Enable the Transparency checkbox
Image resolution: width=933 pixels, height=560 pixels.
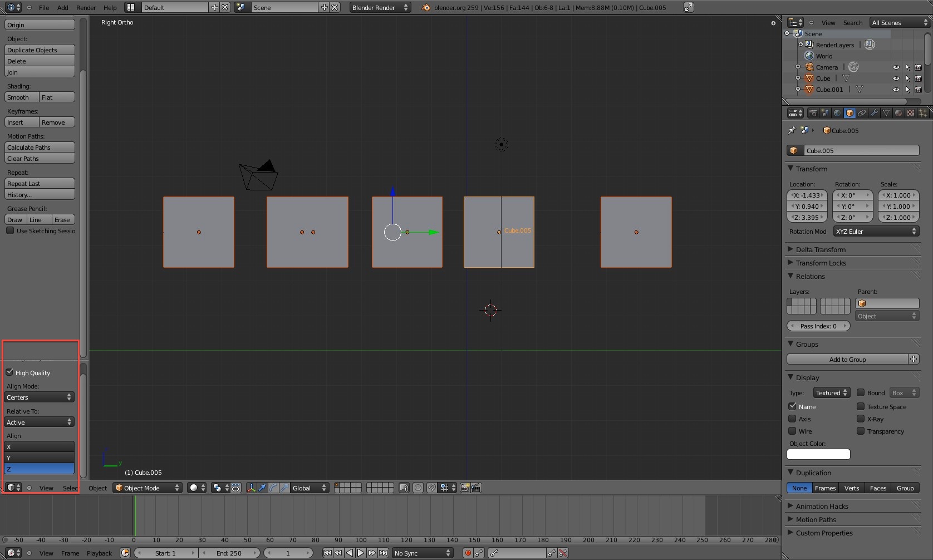pos(861,431)
